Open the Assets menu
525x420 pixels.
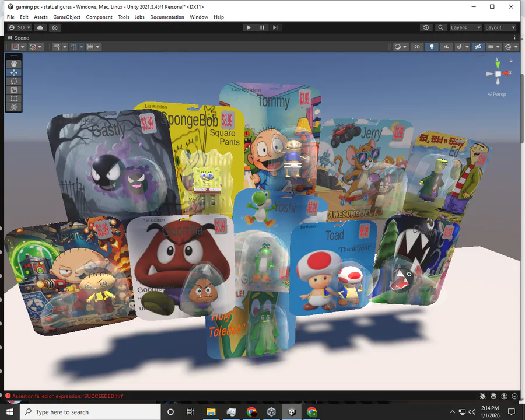coord(40,17)
